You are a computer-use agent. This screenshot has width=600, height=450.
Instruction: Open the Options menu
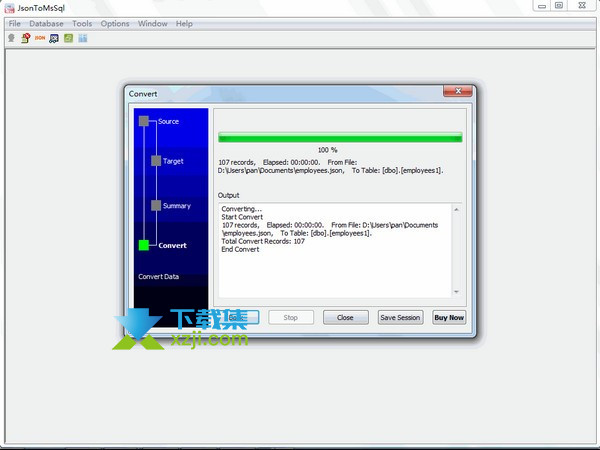[115, 24]
